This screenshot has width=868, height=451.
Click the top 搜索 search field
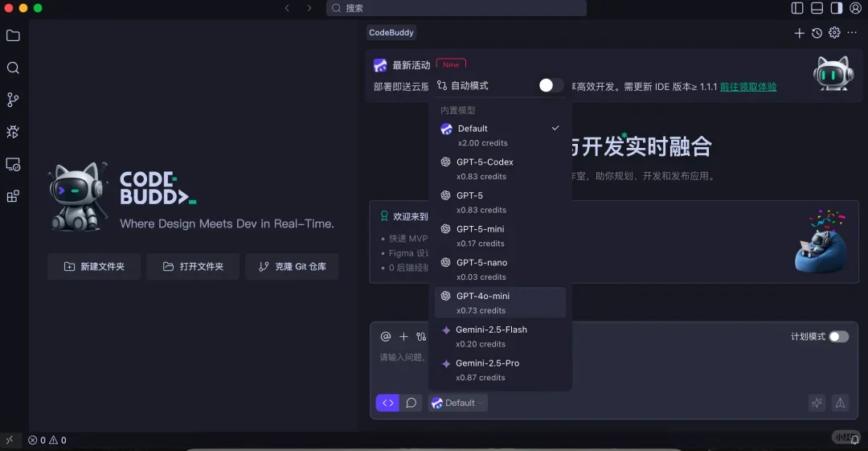point(457,8)
